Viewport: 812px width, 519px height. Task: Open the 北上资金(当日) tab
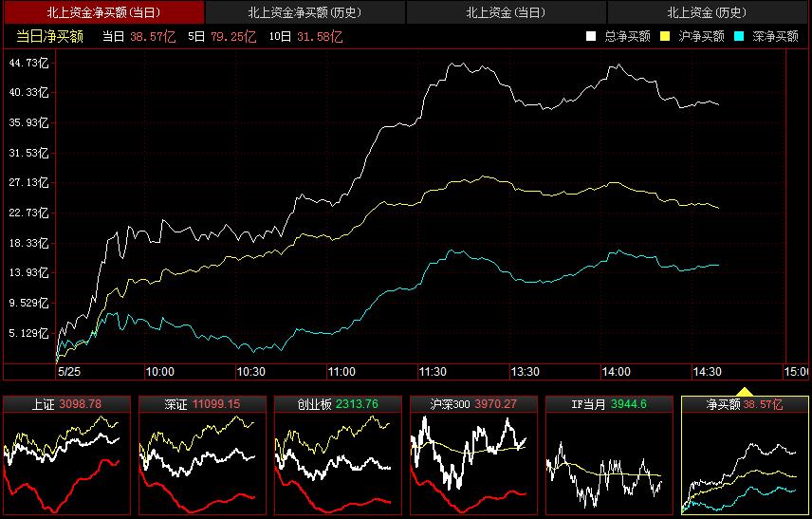(506, 12)
